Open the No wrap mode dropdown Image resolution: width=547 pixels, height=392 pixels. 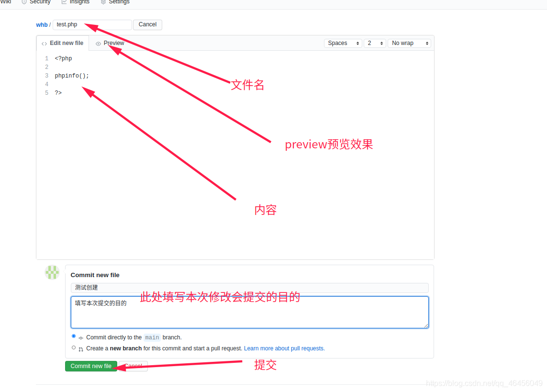(410, 43)
